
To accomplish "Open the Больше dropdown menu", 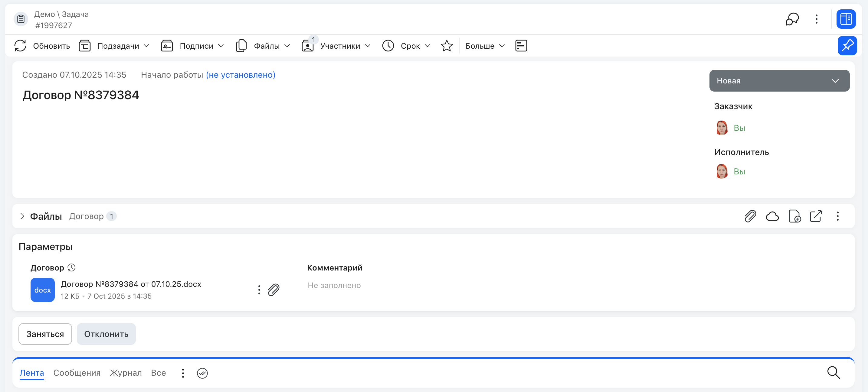I will point(485,46).
